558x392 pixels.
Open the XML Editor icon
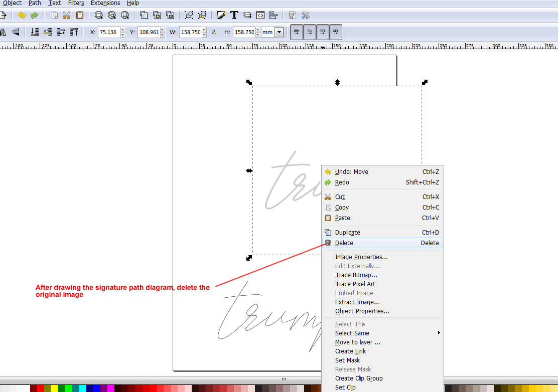click(x=260, y=16)
